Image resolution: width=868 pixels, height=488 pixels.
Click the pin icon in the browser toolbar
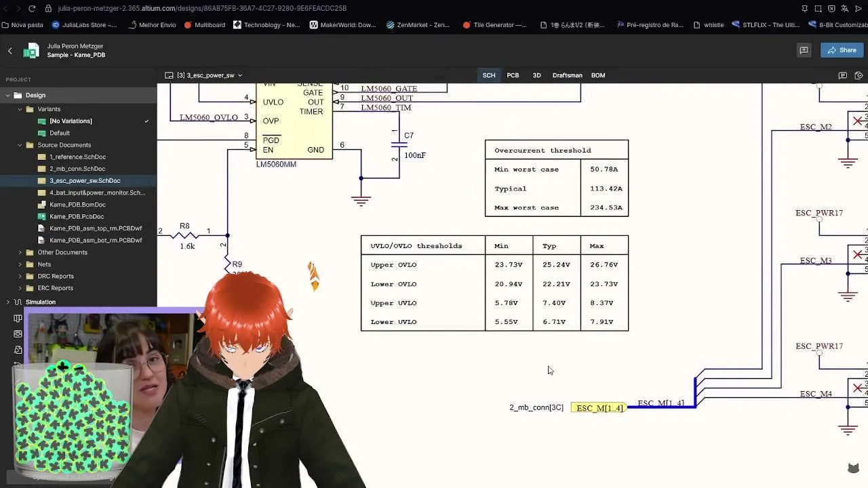(x=804, y=9)
